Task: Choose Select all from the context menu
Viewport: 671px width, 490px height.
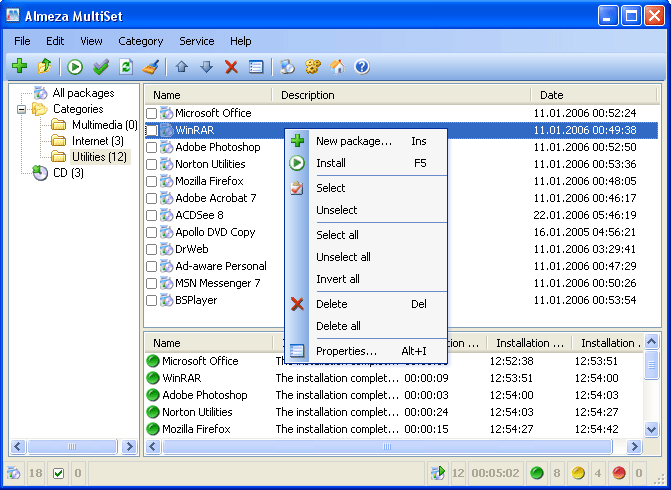Action: click(x=337, y=235)
